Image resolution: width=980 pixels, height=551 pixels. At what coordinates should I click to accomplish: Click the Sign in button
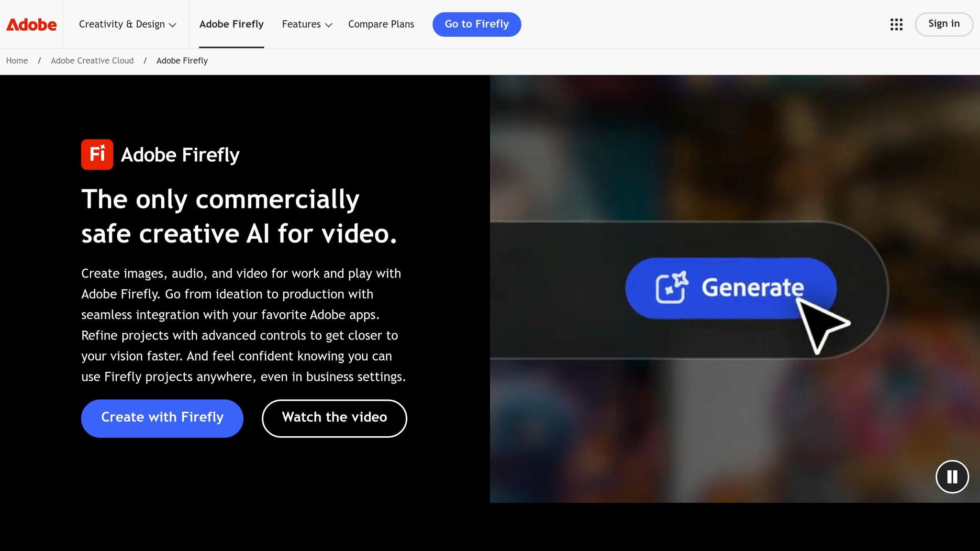(x=944, y=24)
